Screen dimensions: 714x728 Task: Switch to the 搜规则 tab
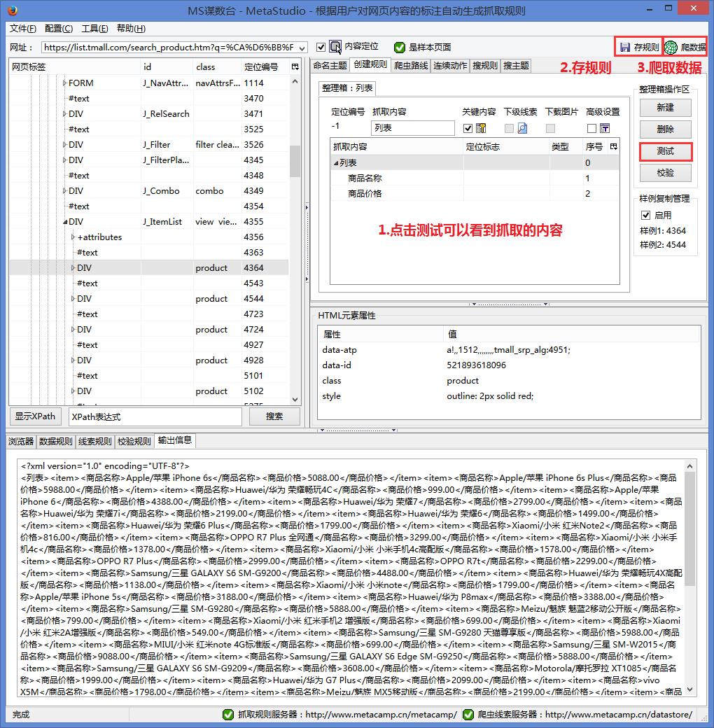point(485,66)
